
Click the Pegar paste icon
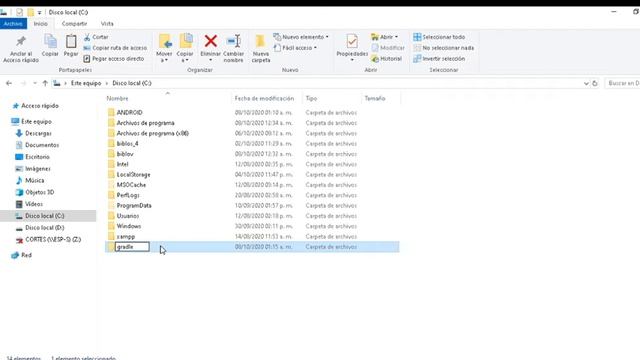click(x=71, y=45)
